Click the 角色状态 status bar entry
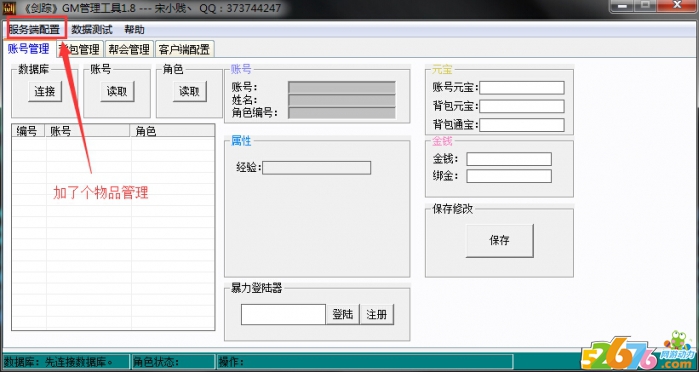 pos(172,362)
